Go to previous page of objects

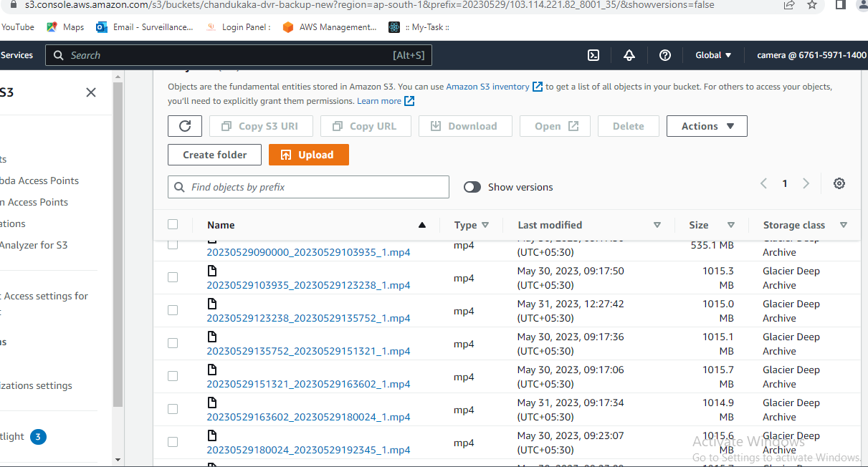[x=763, y=183]
